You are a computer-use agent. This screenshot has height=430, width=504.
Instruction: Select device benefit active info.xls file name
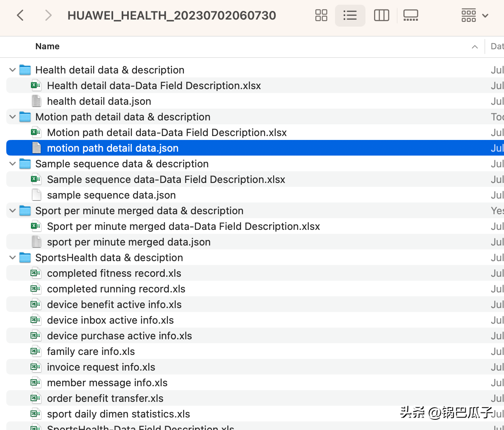tap(114, 305)
